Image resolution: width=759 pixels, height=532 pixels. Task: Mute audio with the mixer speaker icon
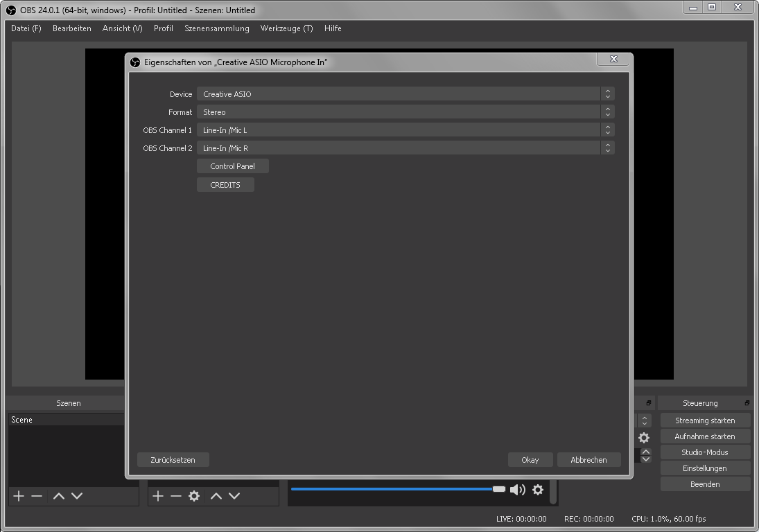tap(518, 490)
